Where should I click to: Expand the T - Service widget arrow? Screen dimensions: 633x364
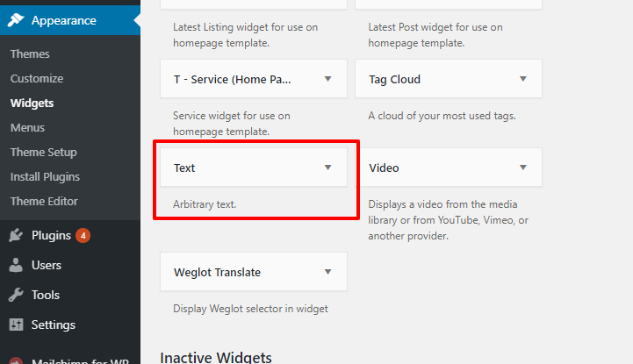(327, 79)
